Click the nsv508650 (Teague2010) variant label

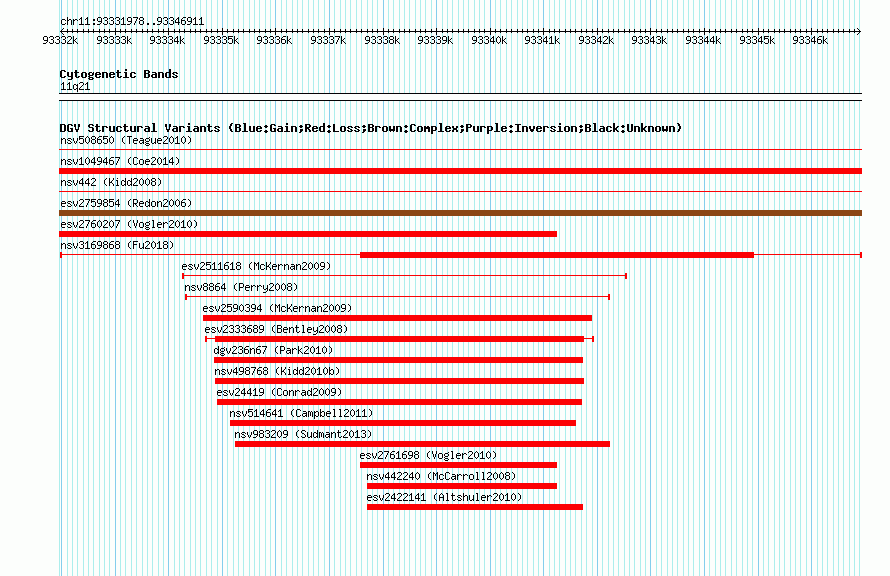[x=126, y=140]
